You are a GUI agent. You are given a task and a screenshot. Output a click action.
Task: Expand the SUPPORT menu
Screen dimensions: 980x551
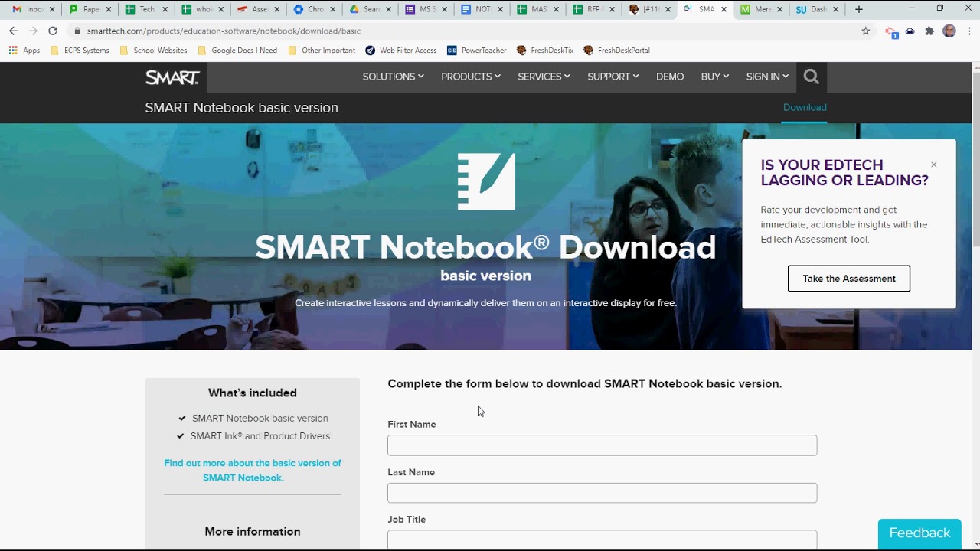click(x=612, y=77)
